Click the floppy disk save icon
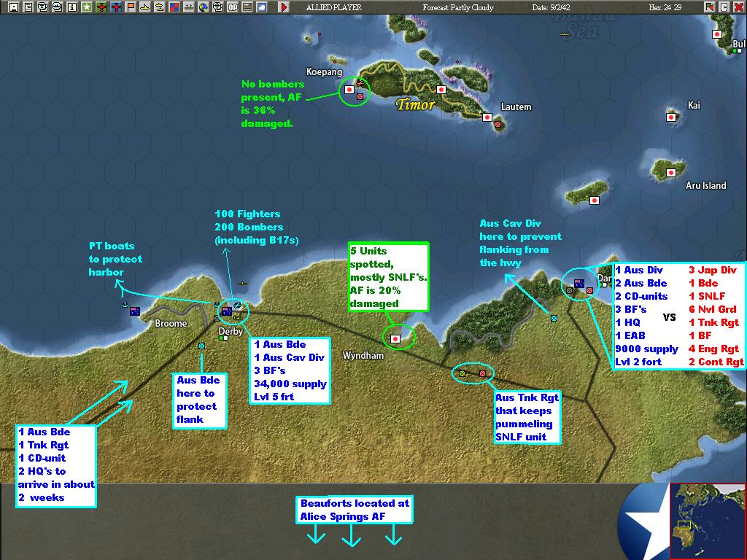The width and height of the screenshot is (747, 560). (x=14, y=7)
